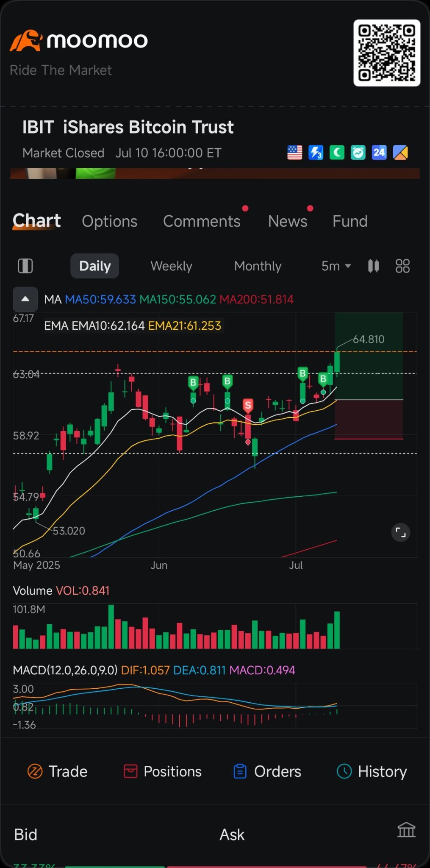Toggle the split panel view icon
Screen dimensions: 430x868
click(x=25, y=266)
